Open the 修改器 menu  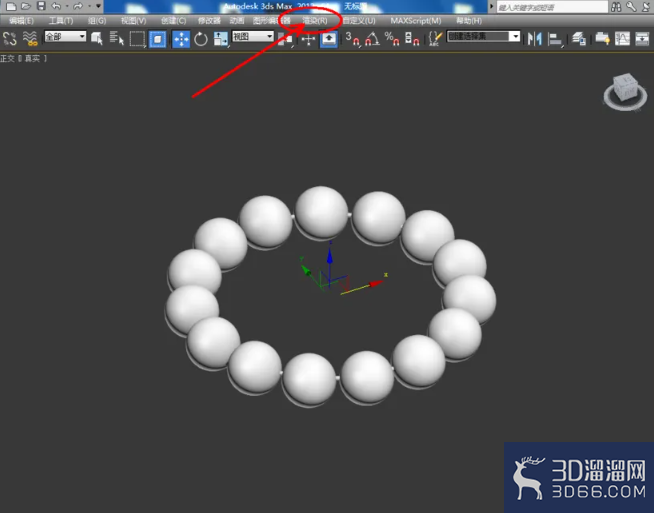(209, 20)
